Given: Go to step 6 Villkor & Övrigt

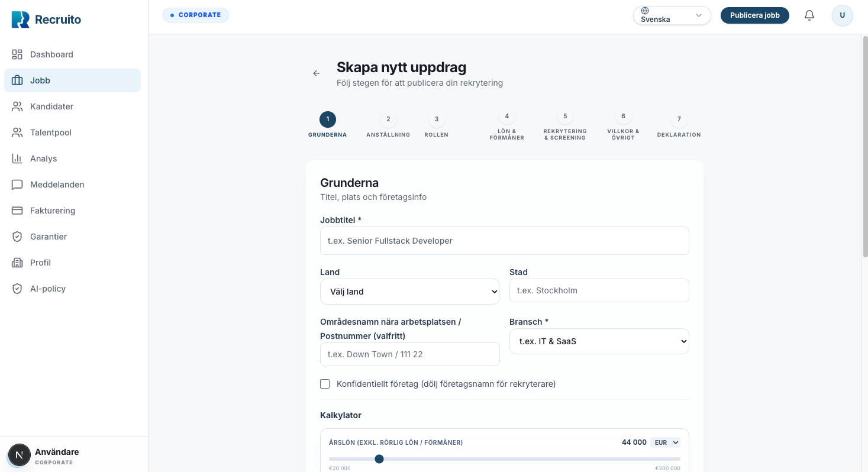Looking at the screenshot, I should click(623, 125).
